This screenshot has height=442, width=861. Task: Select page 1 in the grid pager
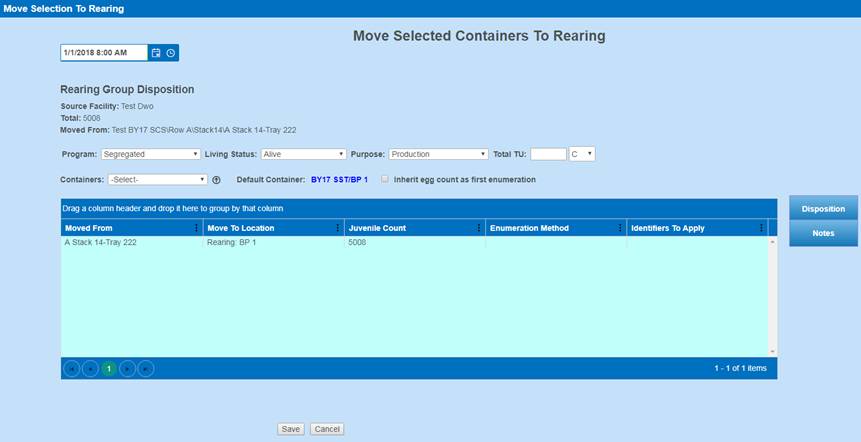point(108,368)
